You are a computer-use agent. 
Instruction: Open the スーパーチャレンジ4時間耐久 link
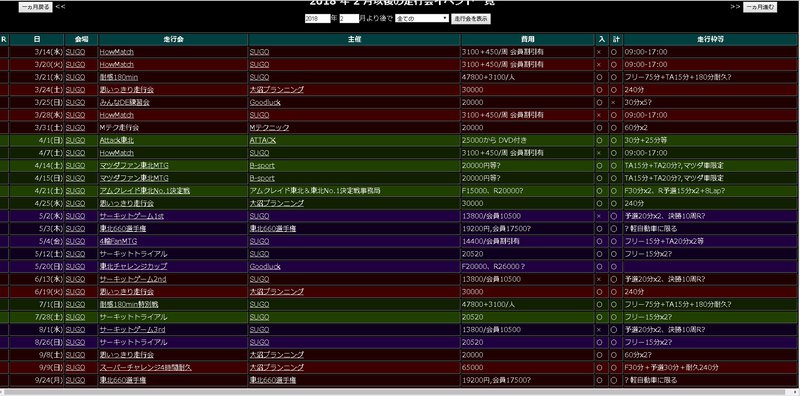click(145, 367)
